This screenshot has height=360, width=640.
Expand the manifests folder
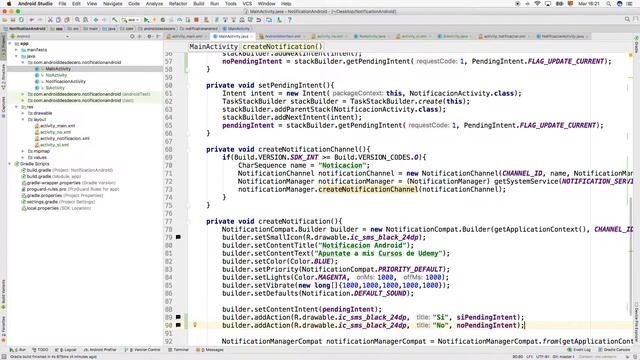click(x=16, y=50)
